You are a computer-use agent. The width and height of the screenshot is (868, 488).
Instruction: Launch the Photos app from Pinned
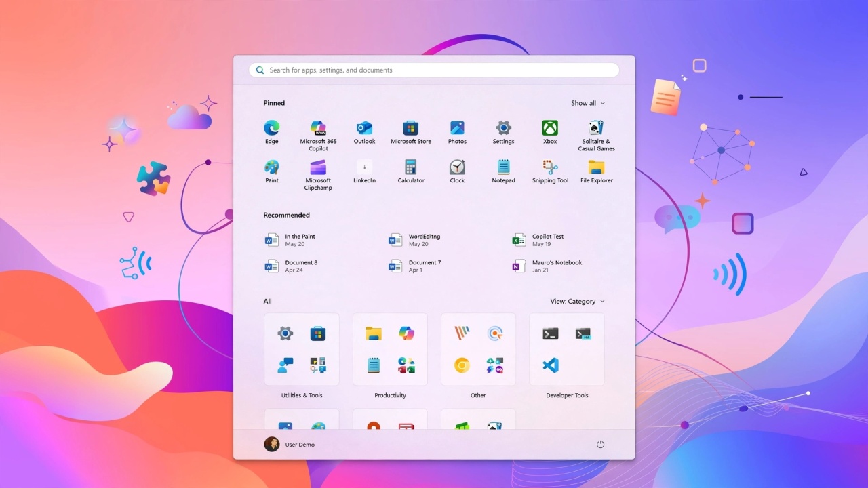click(x=457, y=131)
